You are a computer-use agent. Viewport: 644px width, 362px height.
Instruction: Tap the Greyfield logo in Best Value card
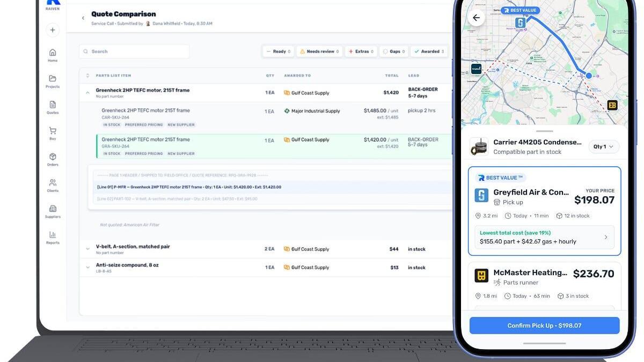(x=481, y=195)
